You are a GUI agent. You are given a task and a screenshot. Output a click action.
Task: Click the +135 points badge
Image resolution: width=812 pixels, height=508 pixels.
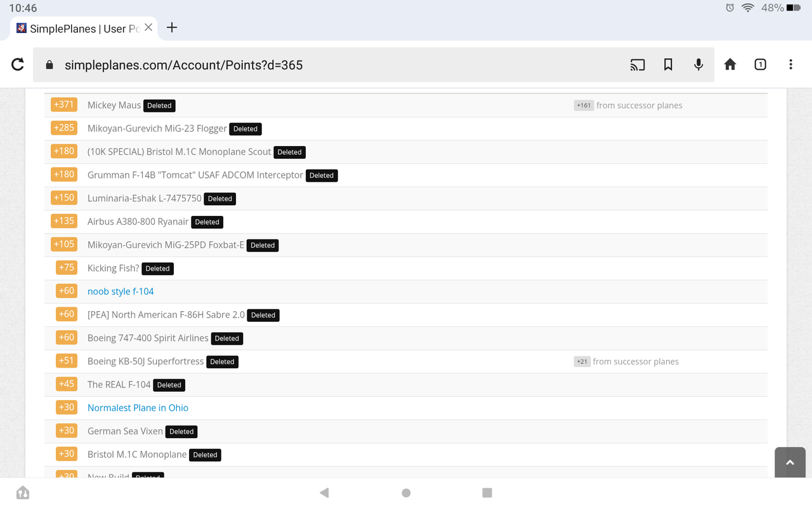(64, 221)
